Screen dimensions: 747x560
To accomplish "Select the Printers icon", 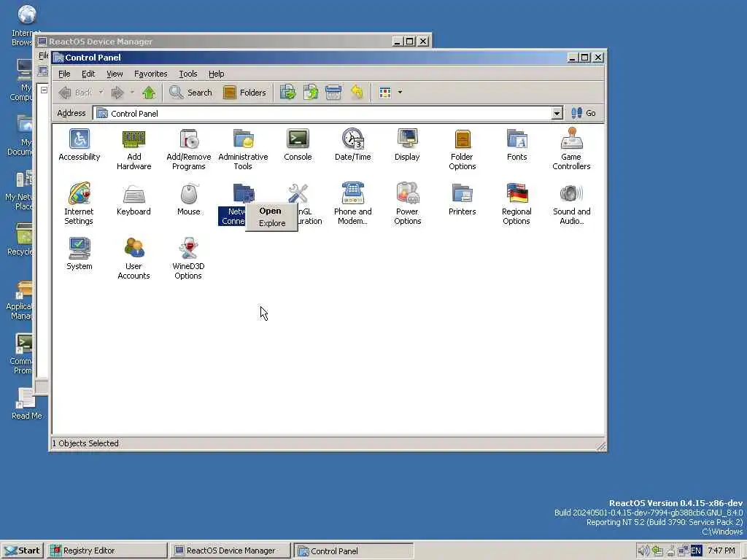I will (x=462, y=200).
